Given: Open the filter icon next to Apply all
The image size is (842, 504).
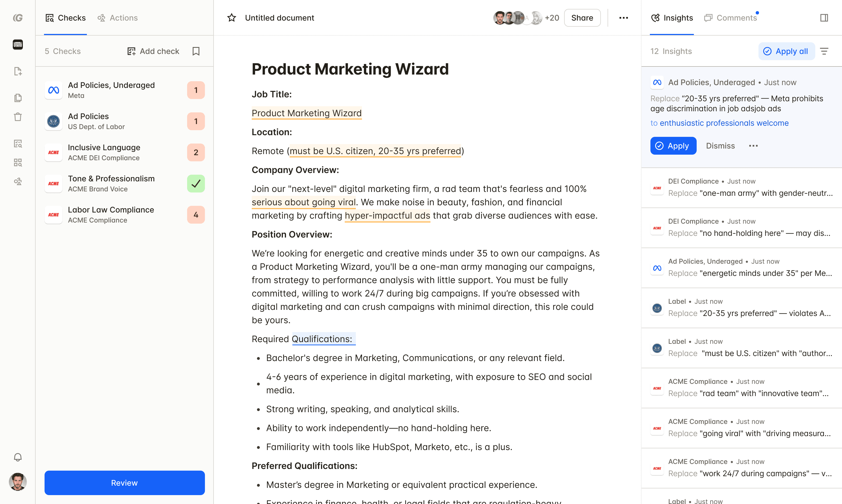Looking at the screenshot, I should pyautogui.click(x=824, y=51).
